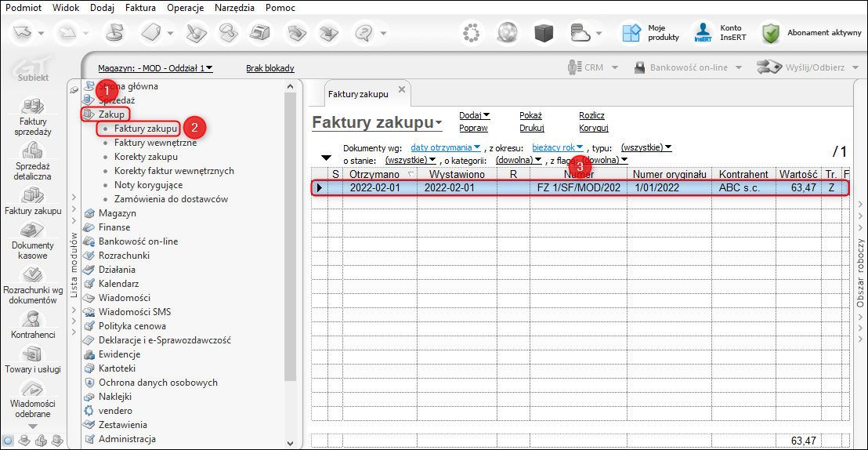Click the forward navigation arrow icon
868x450 pixels.
tap(66, 33)
